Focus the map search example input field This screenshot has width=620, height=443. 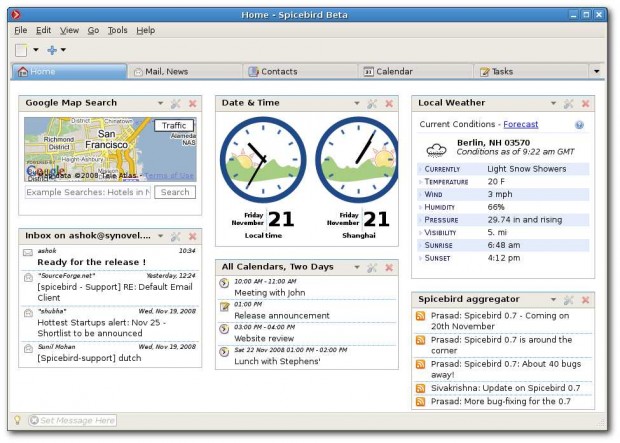point(88,192)
